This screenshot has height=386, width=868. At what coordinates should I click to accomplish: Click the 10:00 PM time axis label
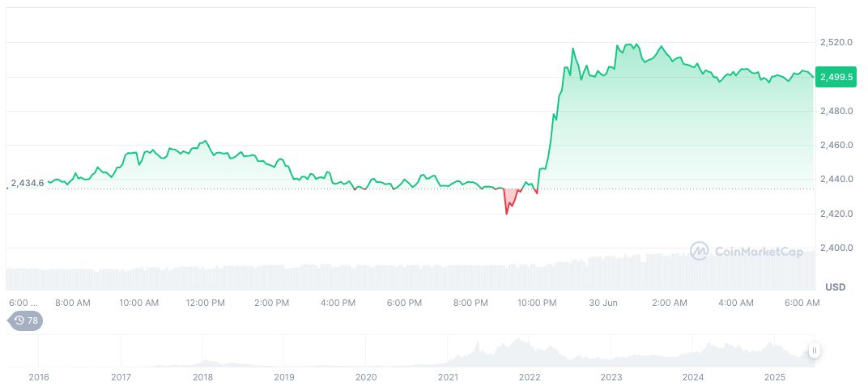[537, 303]
